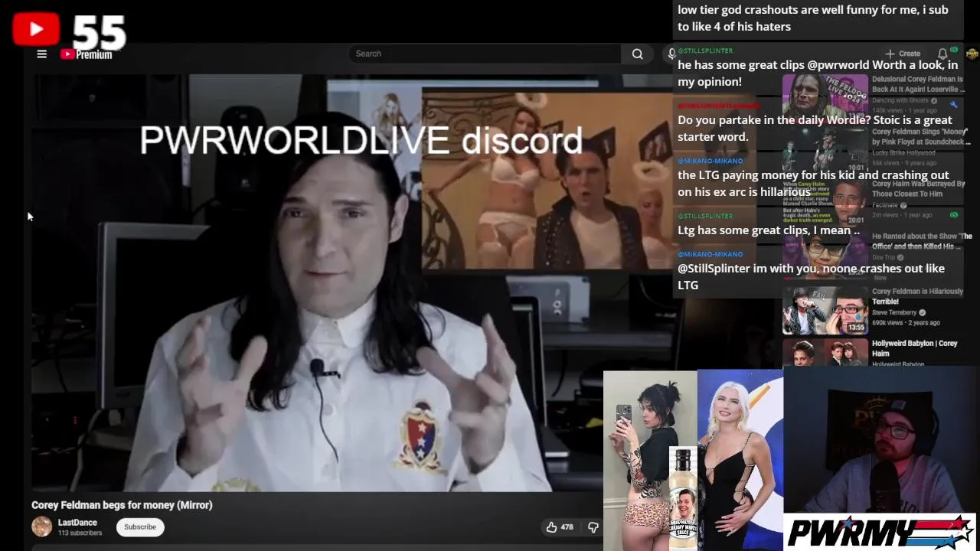Open the account avatar menu
Screen dimensions: 980x551
(x=972, y=54)
